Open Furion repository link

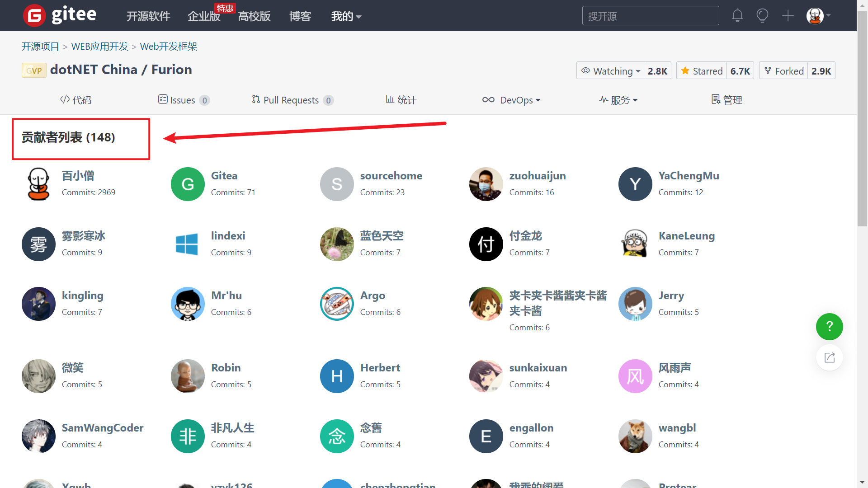172,70
